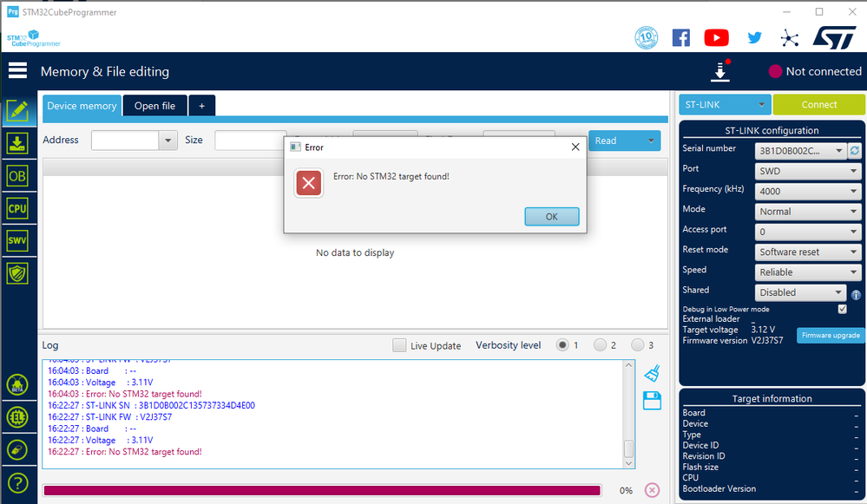This screenshot has width=867, height=504.
Task: Open the hamburger main menu
Action: coord(17,71)
